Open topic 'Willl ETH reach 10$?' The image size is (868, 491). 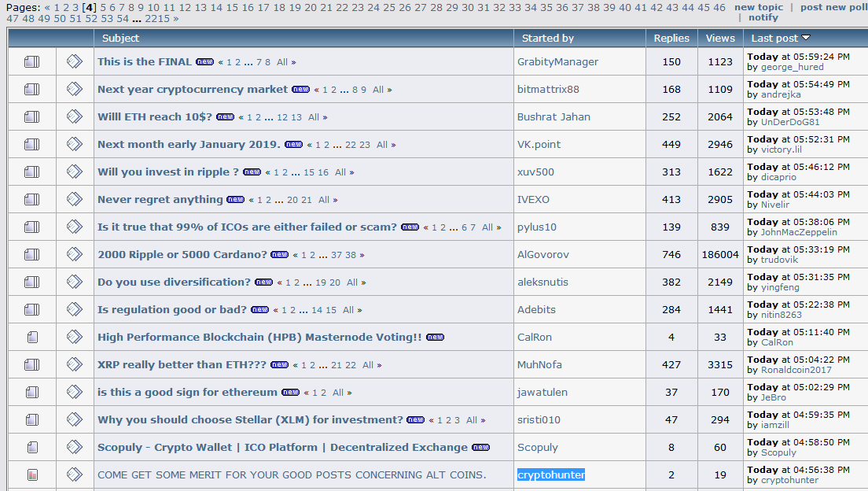(x=154, y=116)
